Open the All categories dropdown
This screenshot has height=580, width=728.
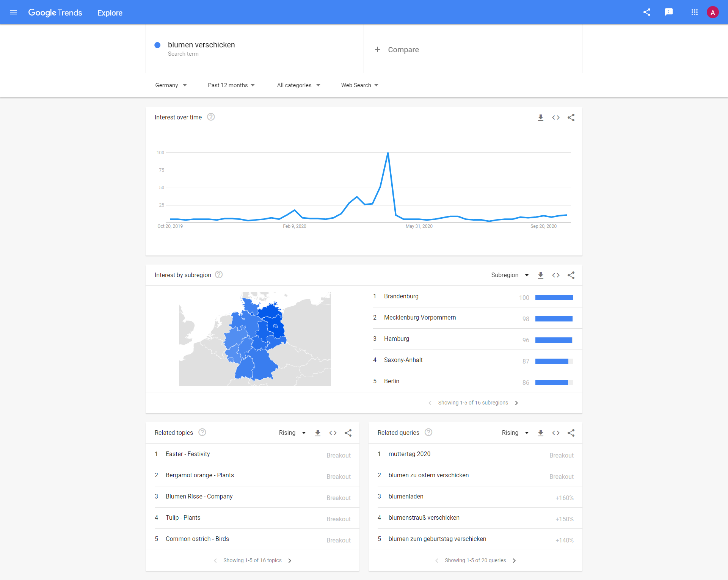tap(298, 85)
